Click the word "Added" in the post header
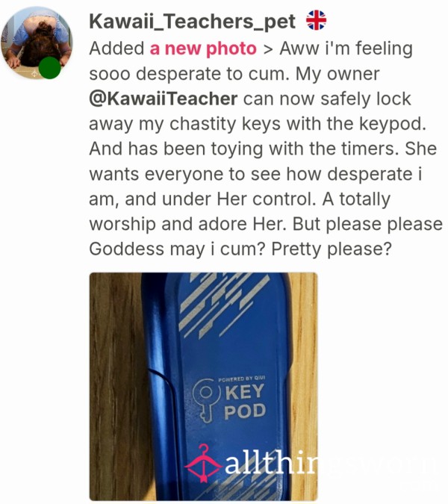The height and width of the screenshot is (504, 448). [x=116, y=49]
